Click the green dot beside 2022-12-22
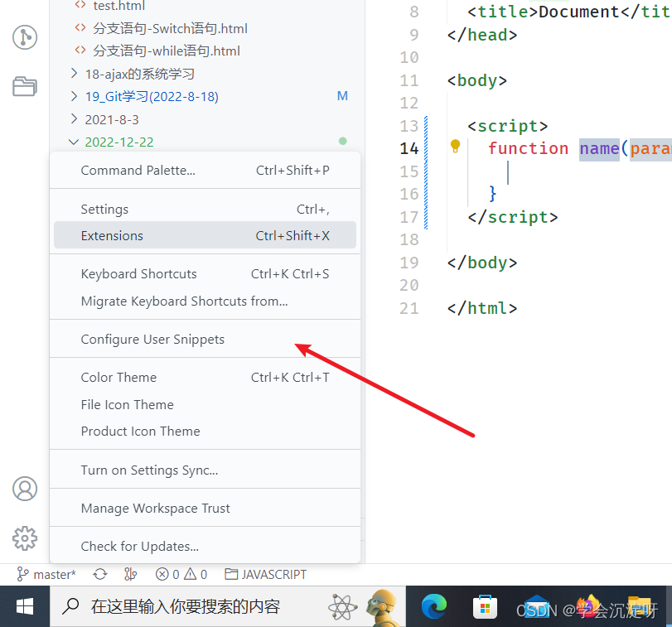This screenshot has height=627, width=672. 342,141
